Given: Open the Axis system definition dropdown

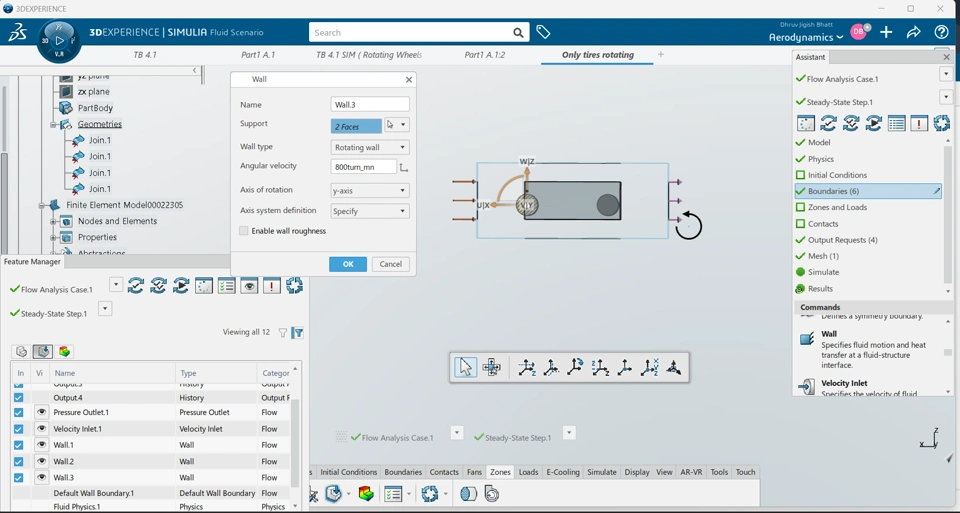Looking at the screenshot, I should click(x=370, y=211).
